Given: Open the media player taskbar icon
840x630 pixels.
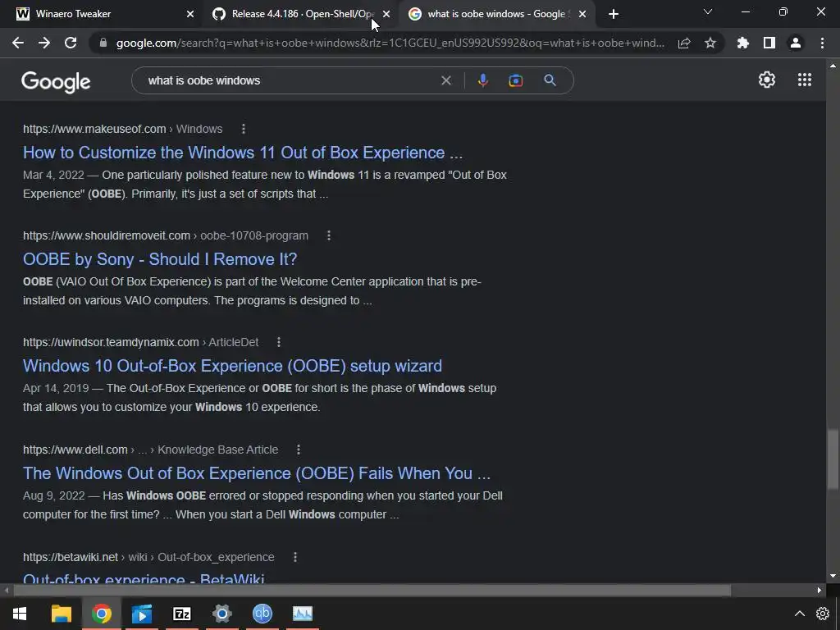Looking at the screenshot, I should [141, 614].
